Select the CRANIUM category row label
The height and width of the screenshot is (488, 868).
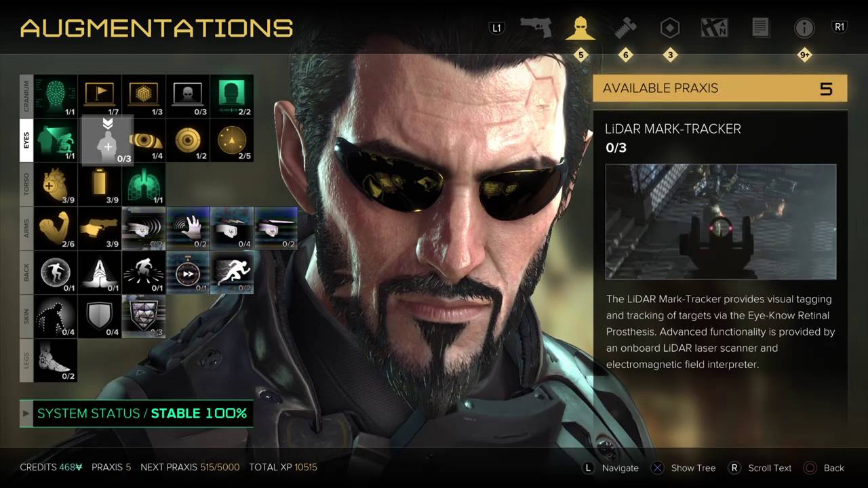(x=26, y=96)
